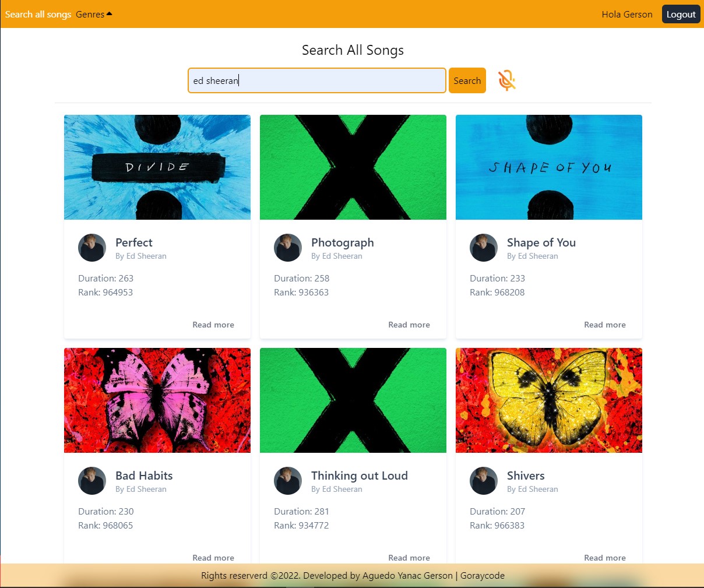The image size is (704, 588).
Task: Click the caret arrow beside Genres
Action: [109, 14]
